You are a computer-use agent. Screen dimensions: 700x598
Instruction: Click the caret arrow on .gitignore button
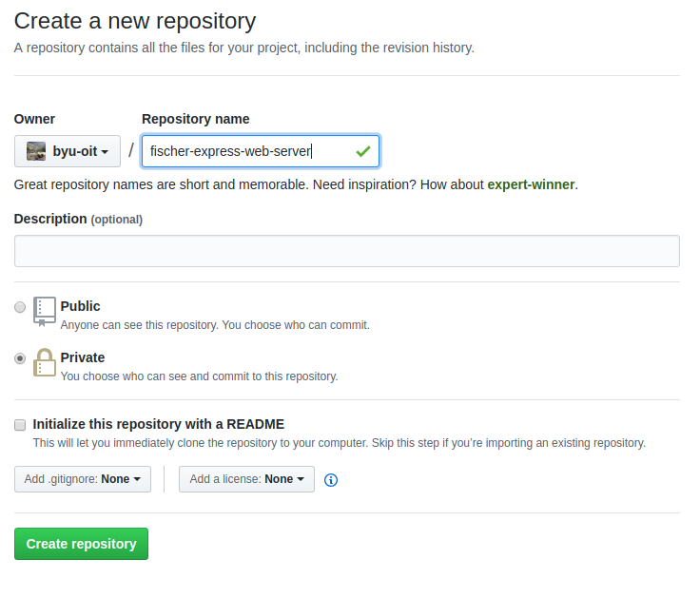[x=137, y=479]
